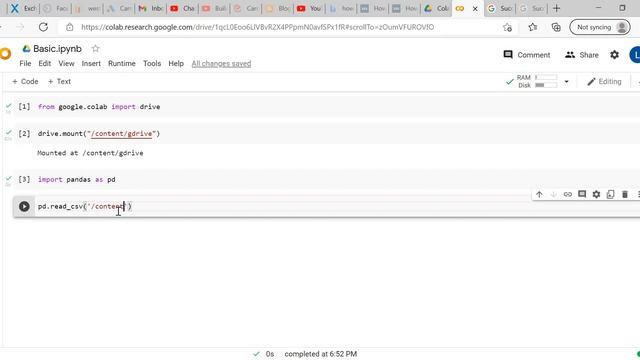Refresh the browser page
Viewport: 640px width, 360px height.
click(43, 27)
